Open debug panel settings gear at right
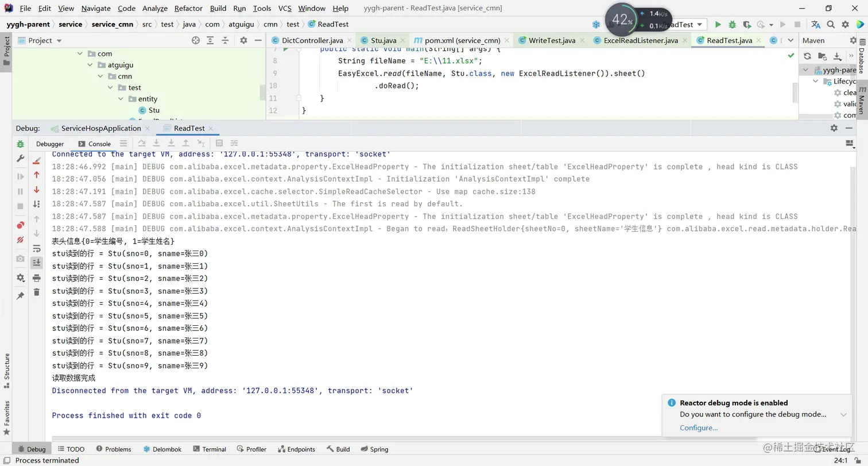This screenshot has width=868, height=466. coord(834,128)
